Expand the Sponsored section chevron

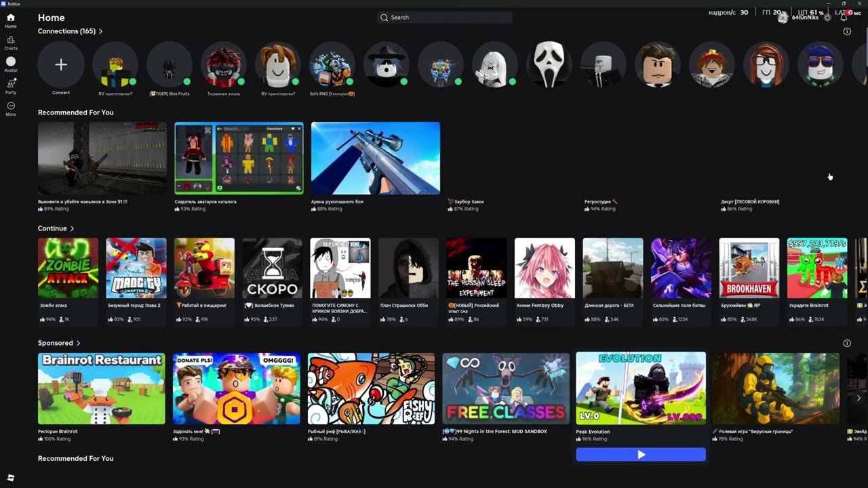tap(78, 343)
